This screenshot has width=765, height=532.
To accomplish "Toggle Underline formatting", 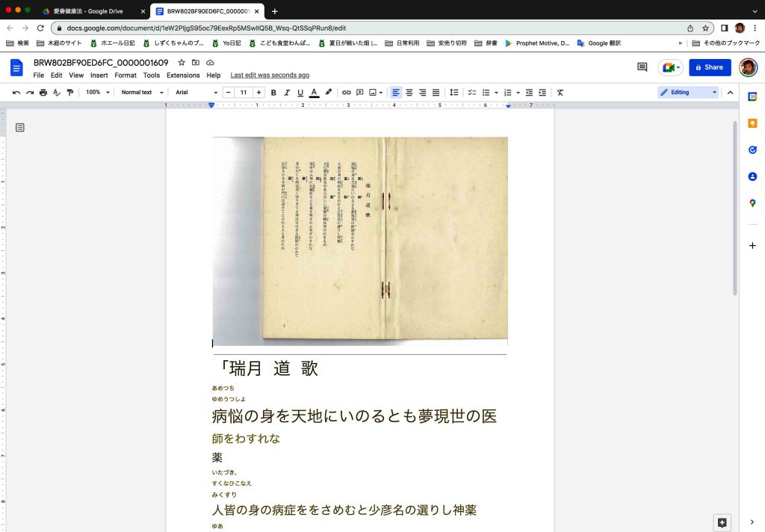I will (x=300, y=92).
